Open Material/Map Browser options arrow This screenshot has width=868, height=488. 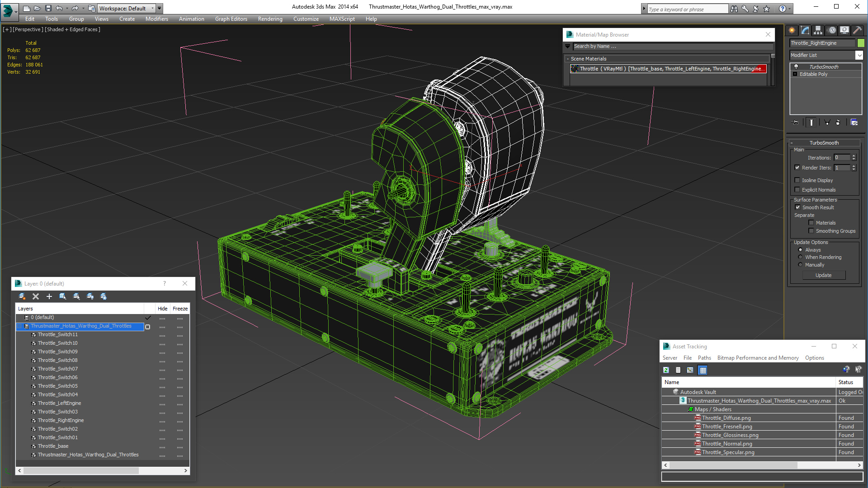point(568,47)
